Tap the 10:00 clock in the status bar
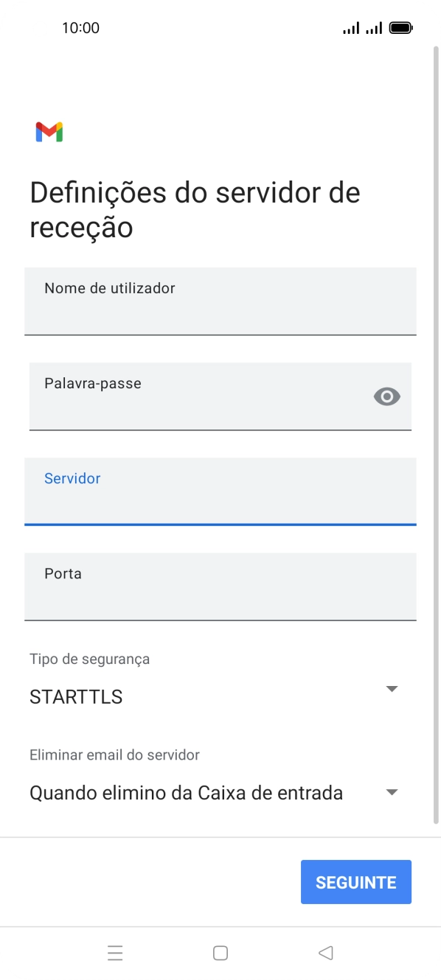 pyautogui.click(x=81, y=27)
